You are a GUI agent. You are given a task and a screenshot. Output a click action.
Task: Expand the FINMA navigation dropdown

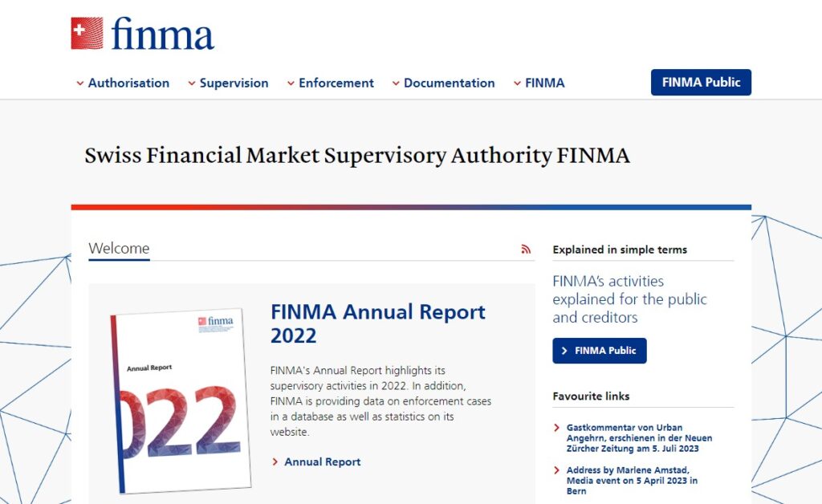pos(544,82)
